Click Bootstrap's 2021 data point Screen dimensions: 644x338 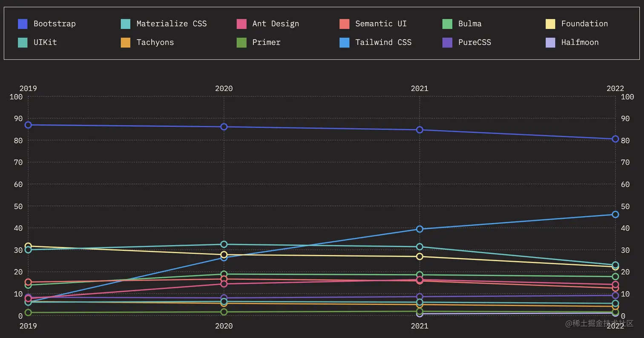click(x=420, y=130)
